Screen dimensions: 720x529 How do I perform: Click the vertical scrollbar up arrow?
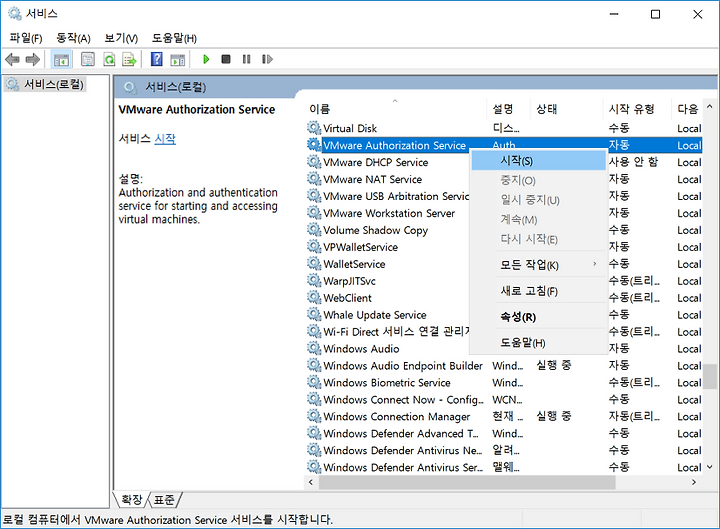pyautogui.click(x=710, y=107)
